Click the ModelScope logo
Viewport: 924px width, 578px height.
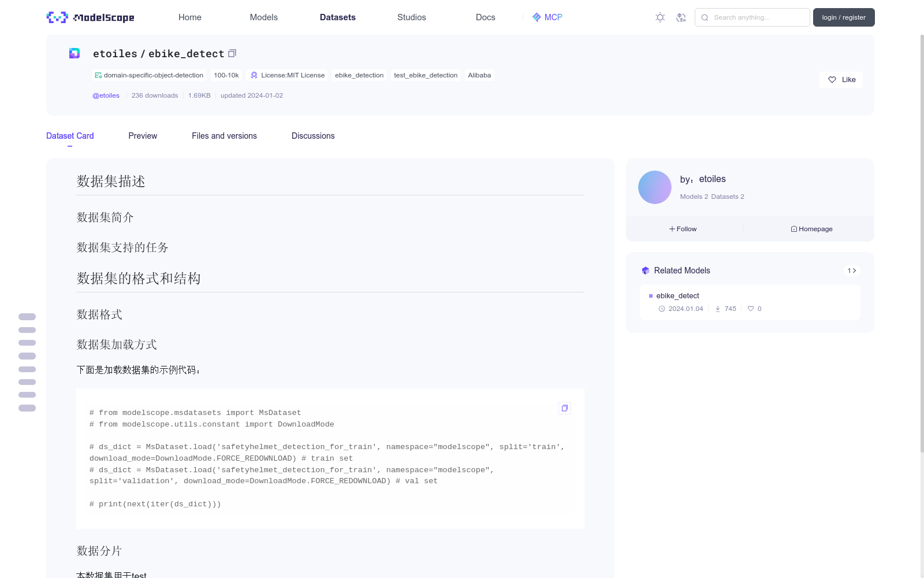pos(91,17)
